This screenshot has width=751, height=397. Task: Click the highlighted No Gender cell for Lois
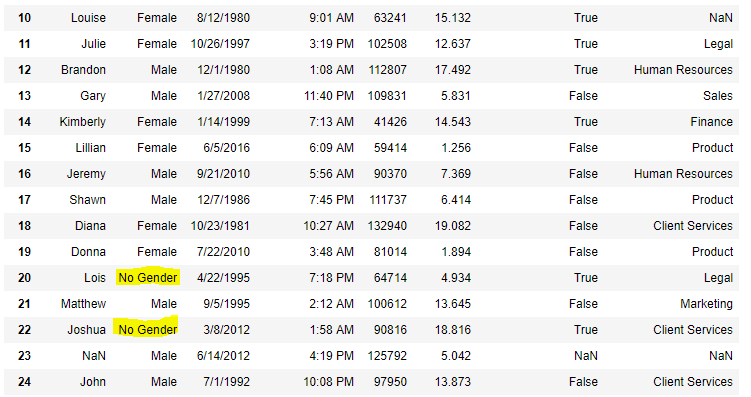pos(148,278)
